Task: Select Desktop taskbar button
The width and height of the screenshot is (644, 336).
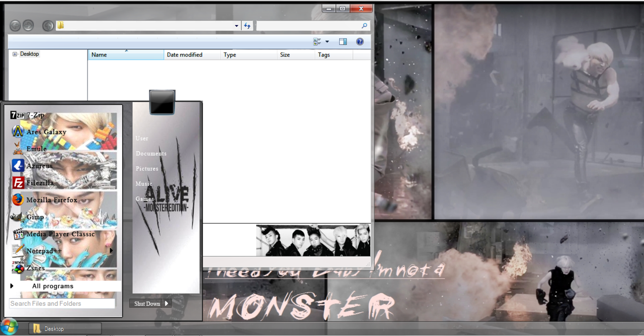Action: click(x=65, y=328)
